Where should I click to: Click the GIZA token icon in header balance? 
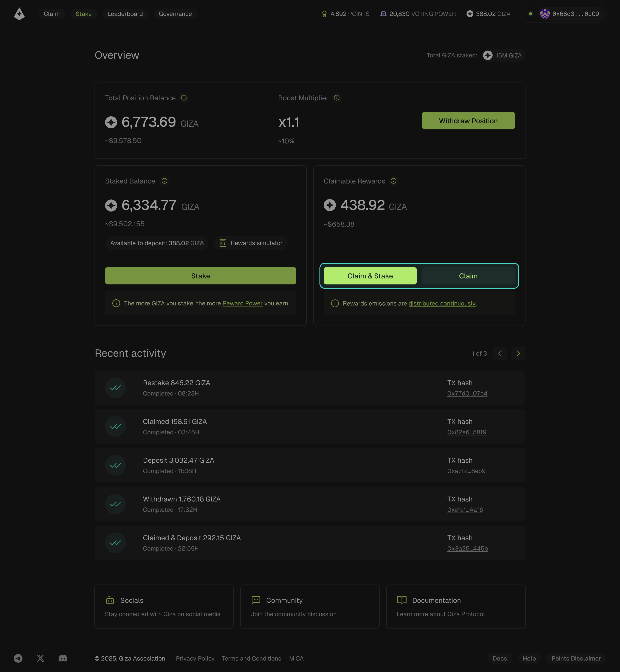[470, 14]
